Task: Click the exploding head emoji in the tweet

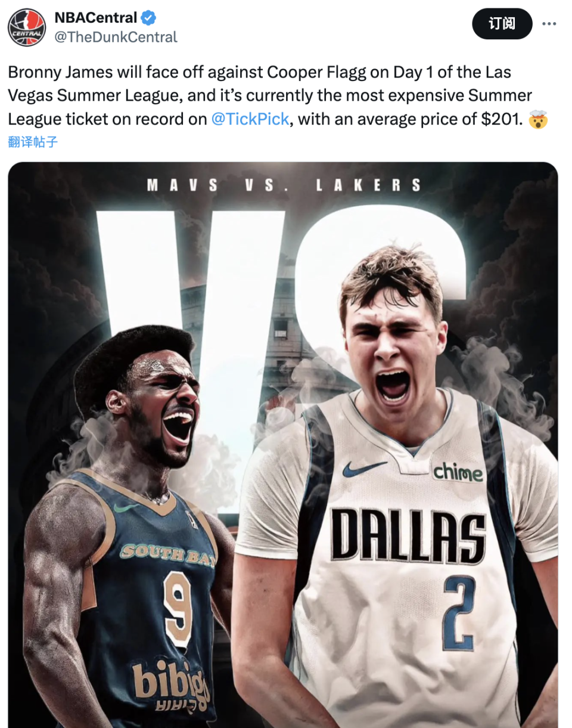Action: point(538,119)
